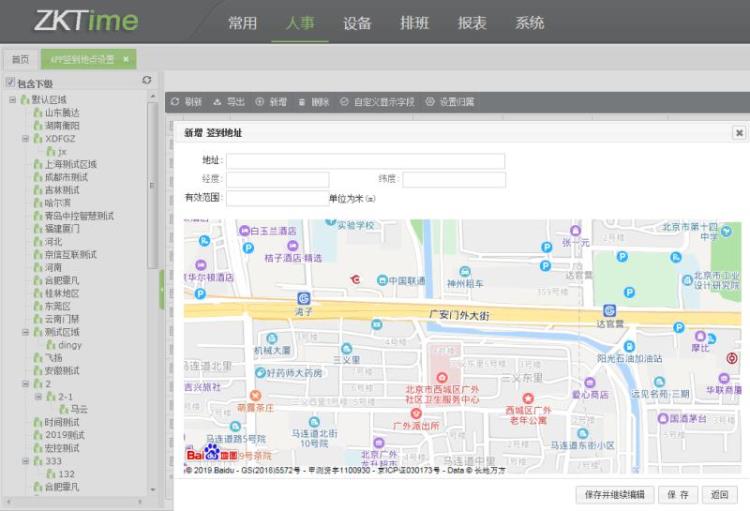750x511 pixels.
Task: Collapse the 默认区域 tree node
Action: (x=12, y=100)
